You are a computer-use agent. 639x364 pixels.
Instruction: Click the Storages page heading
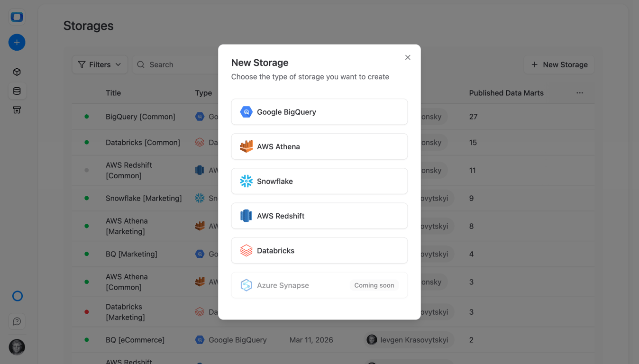click(89, 26)
